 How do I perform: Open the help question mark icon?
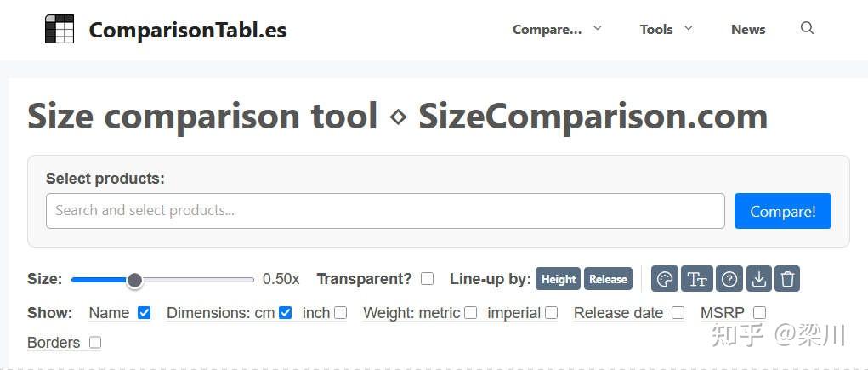point(729,279)
